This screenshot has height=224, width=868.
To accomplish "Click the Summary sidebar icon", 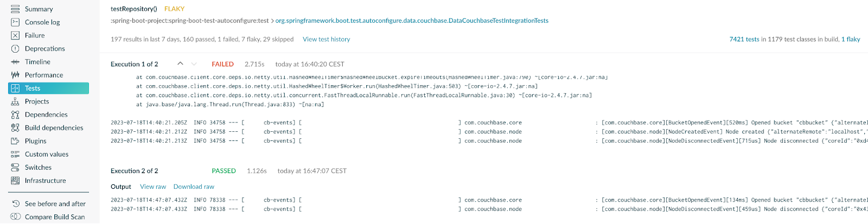I will [x=15, y=9].
